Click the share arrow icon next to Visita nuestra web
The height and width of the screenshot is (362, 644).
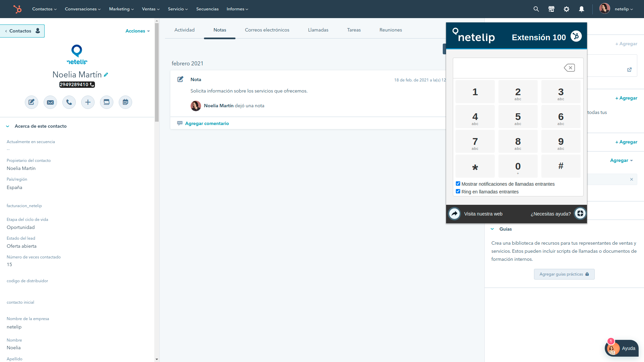tap(454, 214)
